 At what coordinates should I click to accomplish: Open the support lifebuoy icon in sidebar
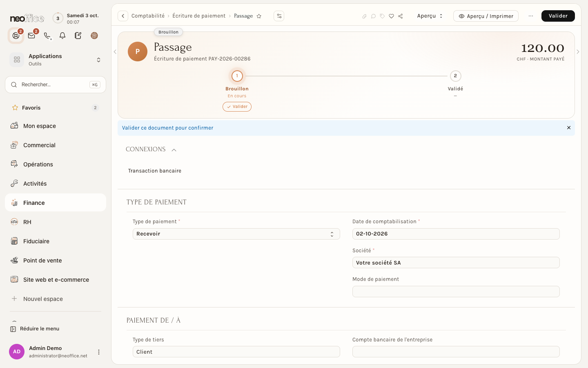(16, 36)
